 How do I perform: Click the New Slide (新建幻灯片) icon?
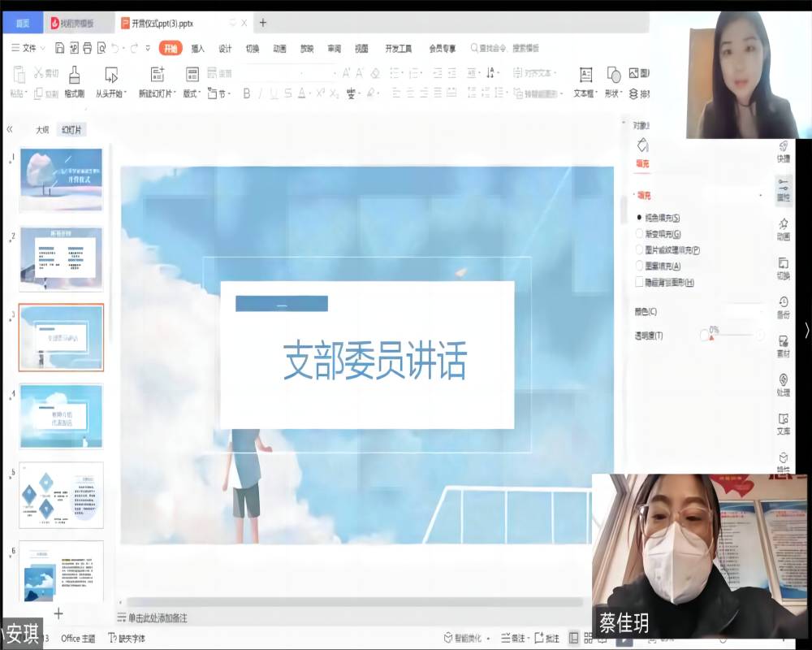point(157,76)
